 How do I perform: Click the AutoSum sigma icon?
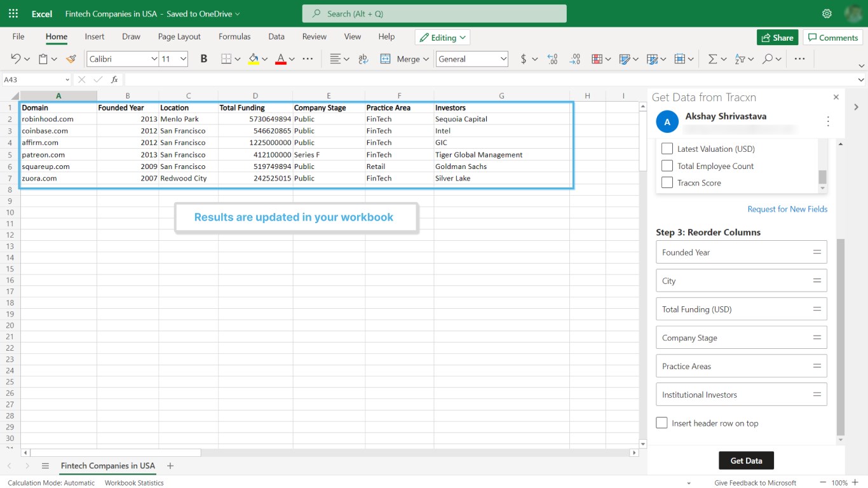712,59
